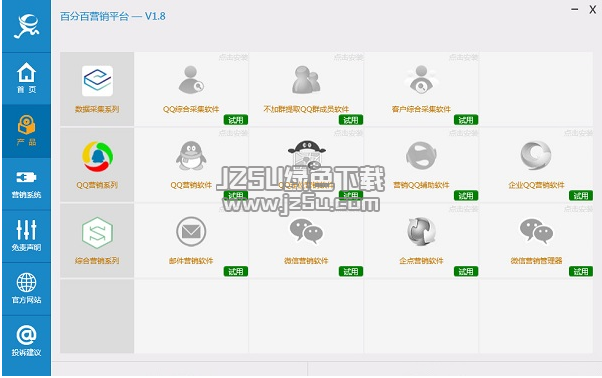This screenshot has height=378, width=602.
Task: Minimize the window with the dash button
Action: pos(575,9)
